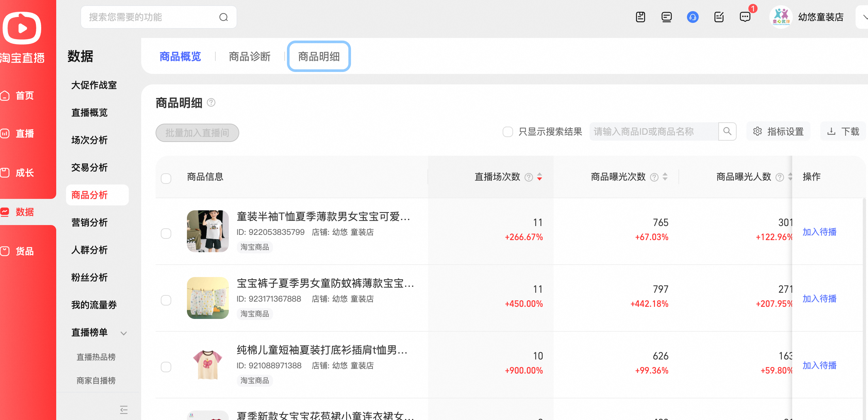Switch to the 商品诊断 tab

pos(249,56)
